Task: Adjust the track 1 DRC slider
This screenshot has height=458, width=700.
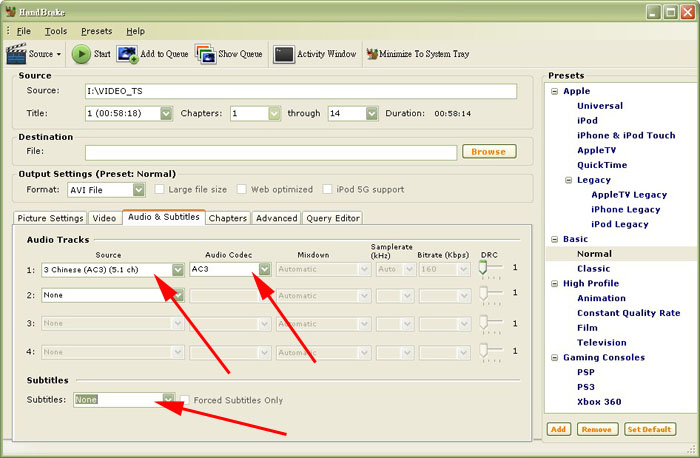Action: click(487, 268)
